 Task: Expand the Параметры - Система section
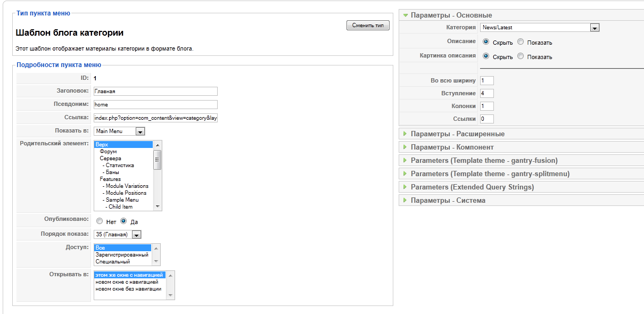point(448,200)
